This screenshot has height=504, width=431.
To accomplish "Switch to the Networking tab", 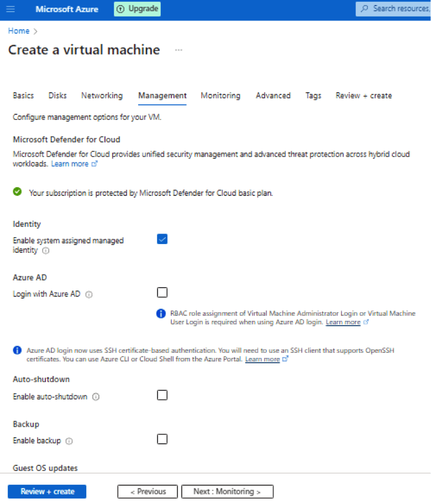I will point(102,96).
